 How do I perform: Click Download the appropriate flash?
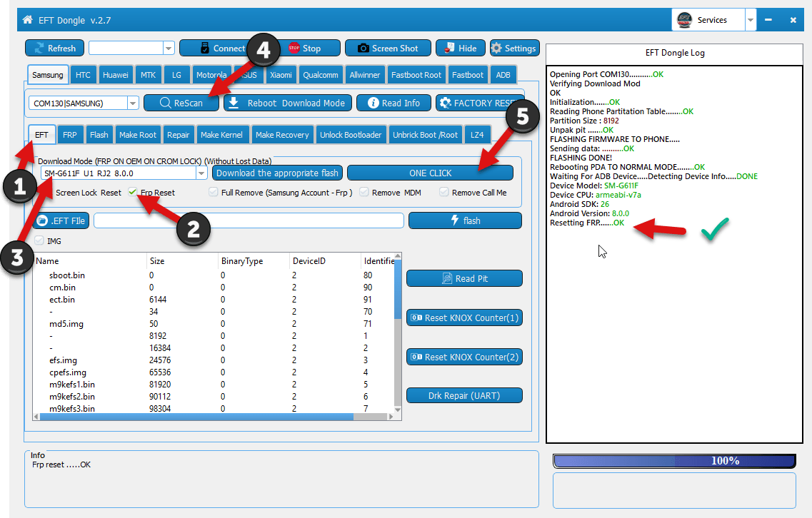coord(277,173)
